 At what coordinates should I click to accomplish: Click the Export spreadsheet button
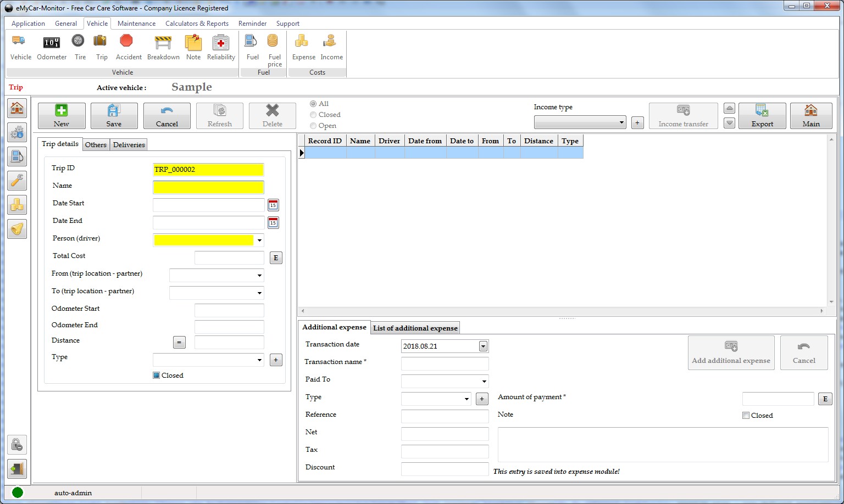point(762,116)
